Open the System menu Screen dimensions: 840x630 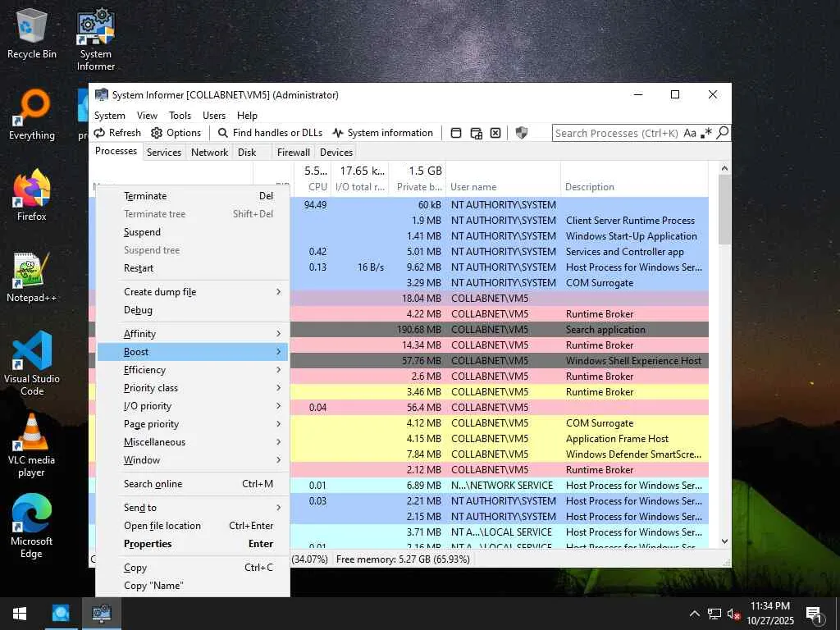109,115
